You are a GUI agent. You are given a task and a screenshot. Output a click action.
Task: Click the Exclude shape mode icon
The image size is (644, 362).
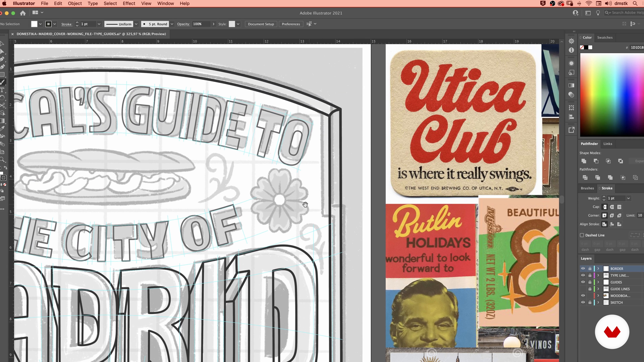[621, 161]
